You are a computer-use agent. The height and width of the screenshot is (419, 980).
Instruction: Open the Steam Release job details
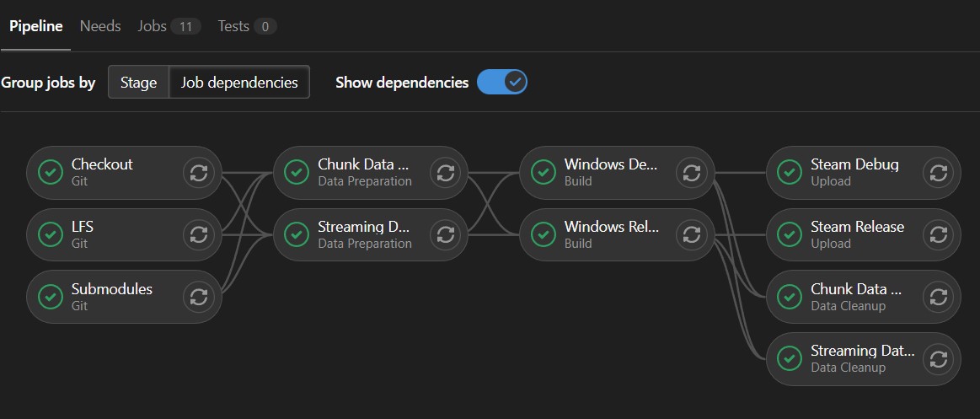pos(855,234)
